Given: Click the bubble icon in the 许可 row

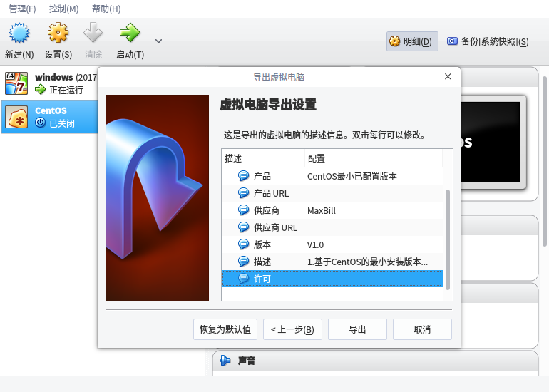Looking at the screenshot, I should pos(243,279).
